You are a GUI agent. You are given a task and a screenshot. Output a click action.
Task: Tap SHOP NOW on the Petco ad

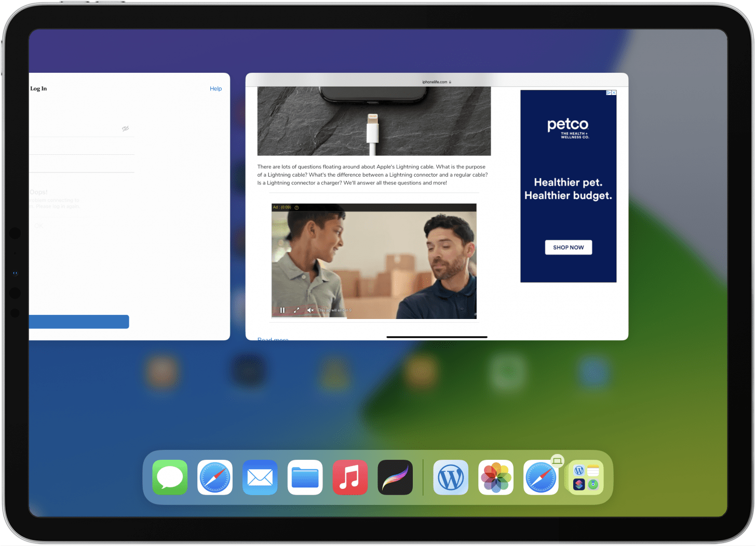568,247
